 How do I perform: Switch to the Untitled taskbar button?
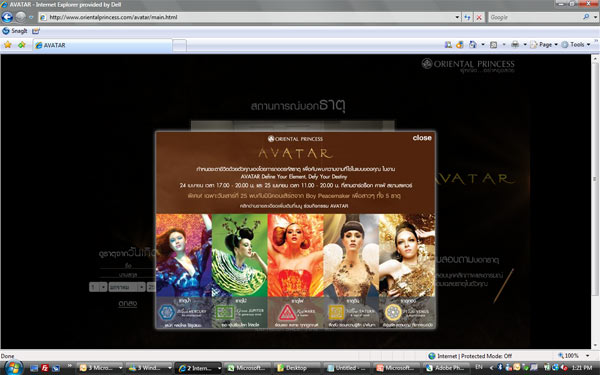pyautogui.click(x=346, y=368)
